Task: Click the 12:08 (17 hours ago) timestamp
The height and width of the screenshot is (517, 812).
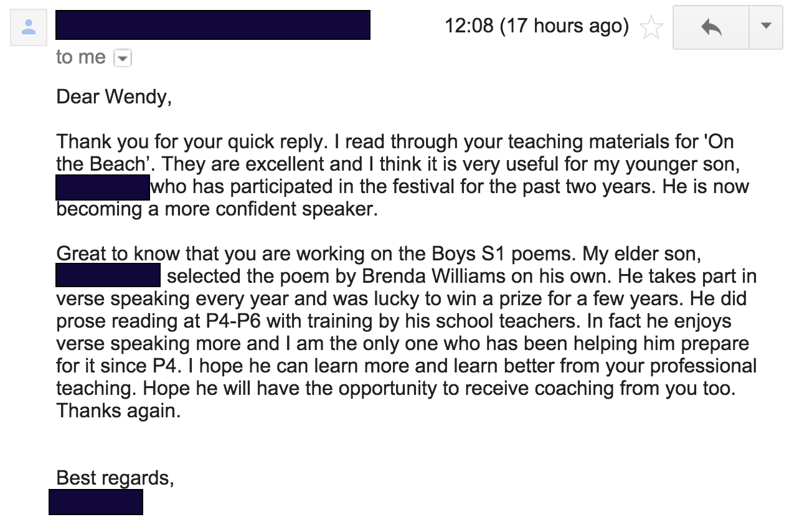Action: (536, 26)
